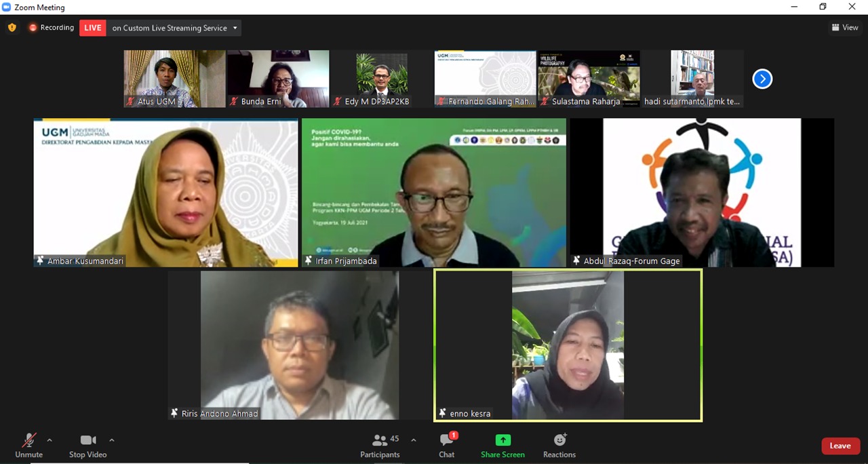Select Fernando Galang thumbnail
The width and height of the screenshot is (868, 464).
(486, 79)
